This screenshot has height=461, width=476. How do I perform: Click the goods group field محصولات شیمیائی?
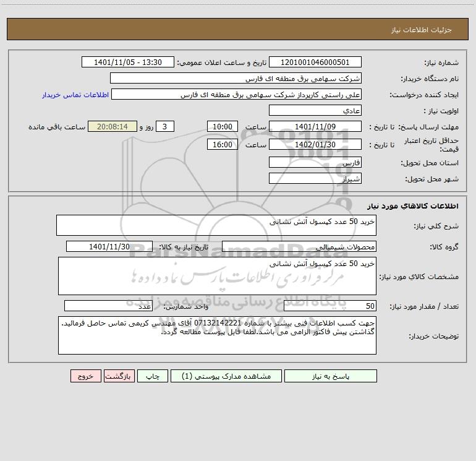click(x=299, y=246)
